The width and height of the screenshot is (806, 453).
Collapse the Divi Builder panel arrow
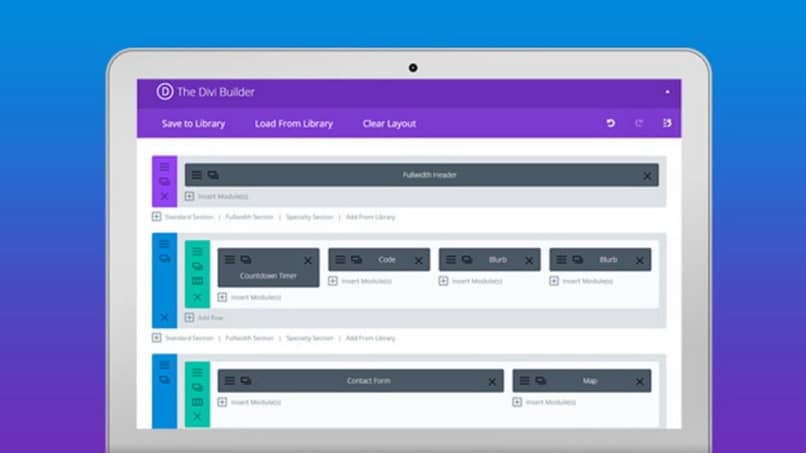pyautogui.click(x=667, y=92)
